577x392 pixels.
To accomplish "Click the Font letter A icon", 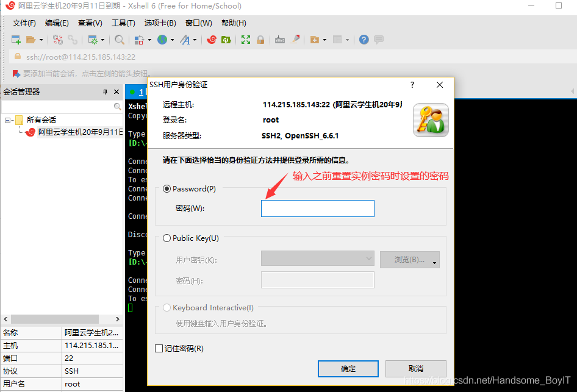I will [185, 40].
